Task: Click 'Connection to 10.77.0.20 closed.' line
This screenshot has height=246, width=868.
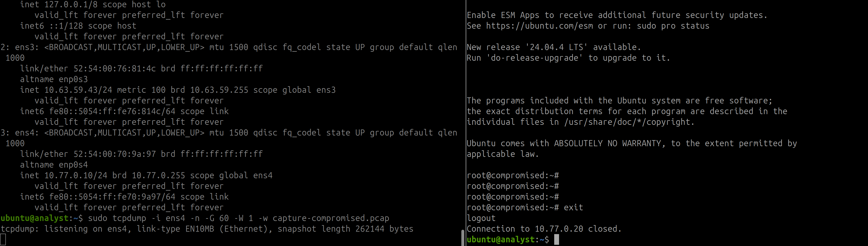Action: (x=544, y=229)
